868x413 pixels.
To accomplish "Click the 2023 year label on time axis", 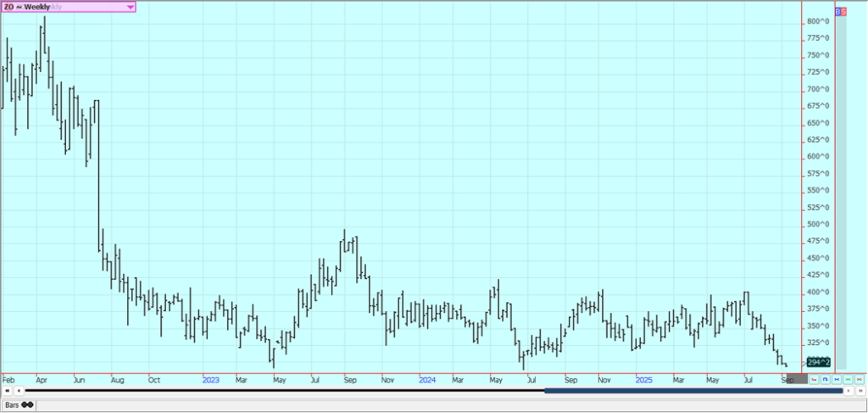I will (211, 381).
